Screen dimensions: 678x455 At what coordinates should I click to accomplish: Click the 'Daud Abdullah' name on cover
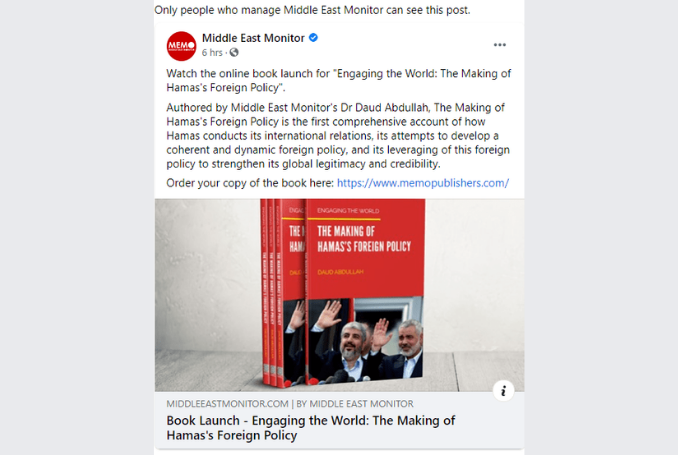click(340, 272)
